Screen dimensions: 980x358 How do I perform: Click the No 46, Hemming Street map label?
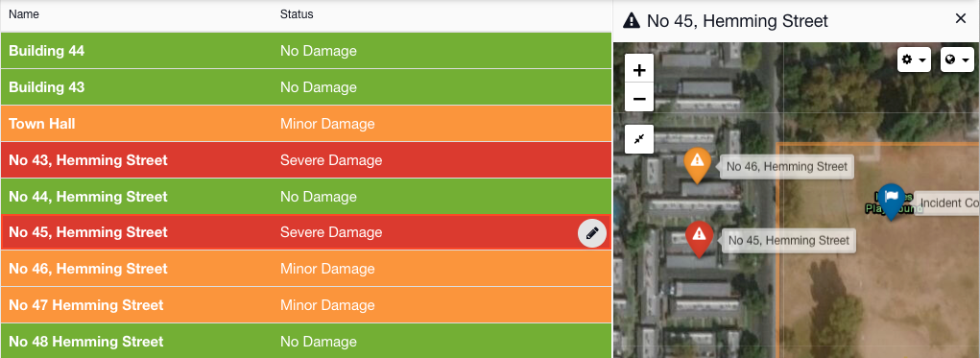[787, 167]
